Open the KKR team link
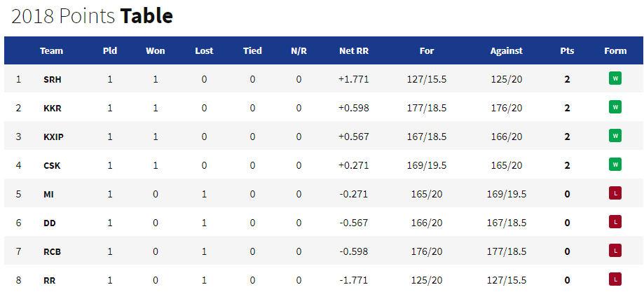 52,109
